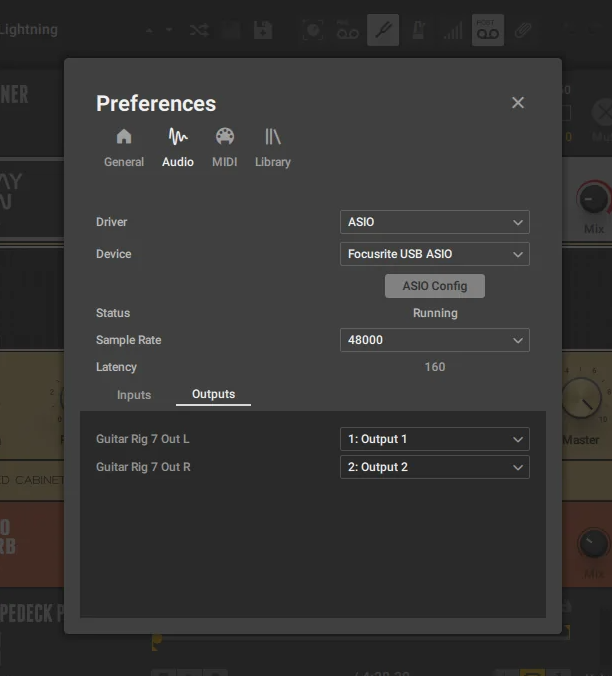This screenshot has width=612, height=676.
Task: Select the Audio waveform icon
Action: pos(178,137)
